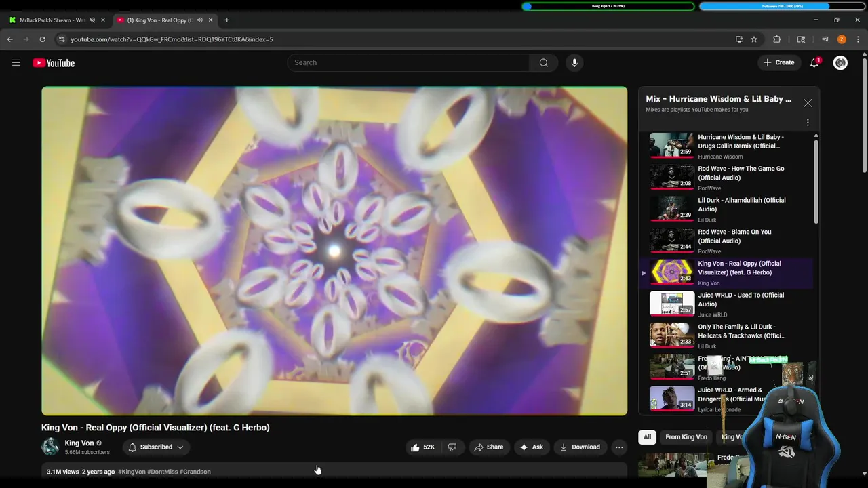Go back with browser back arrow
The height and width of the screenshot is (488, 868).
(10, 39)
